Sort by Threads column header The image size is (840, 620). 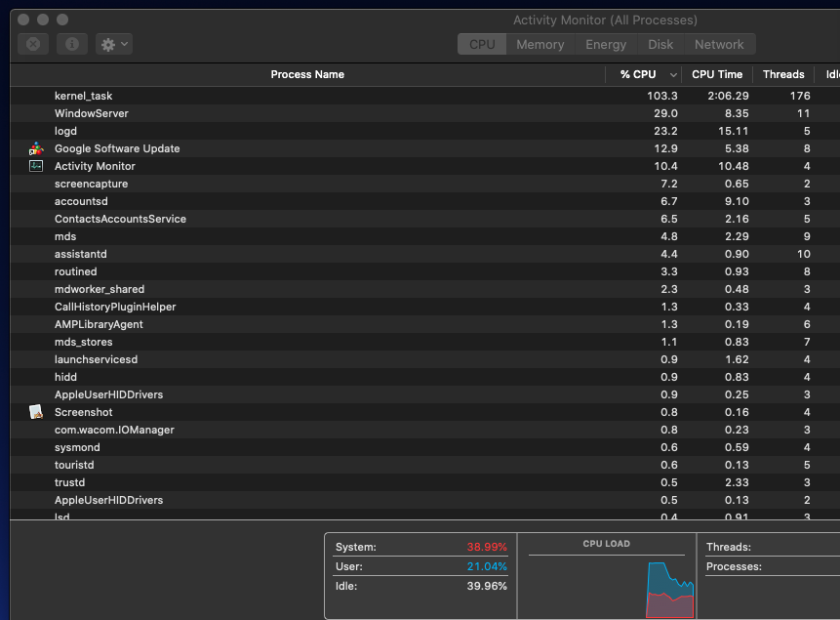pos(783,74)
